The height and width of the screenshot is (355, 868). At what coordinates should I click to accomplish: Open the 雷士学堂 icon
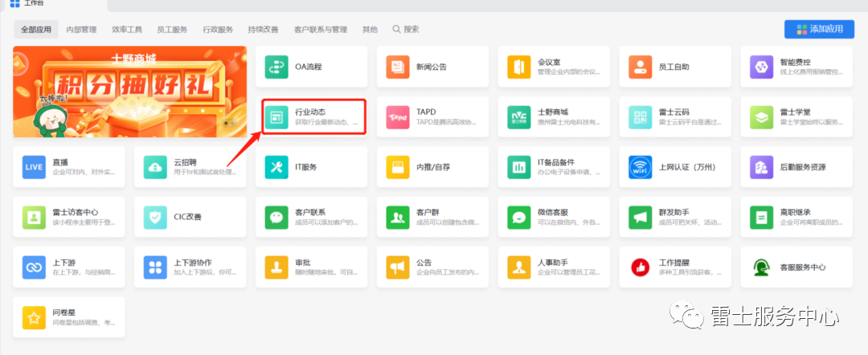tap(760, 117)
